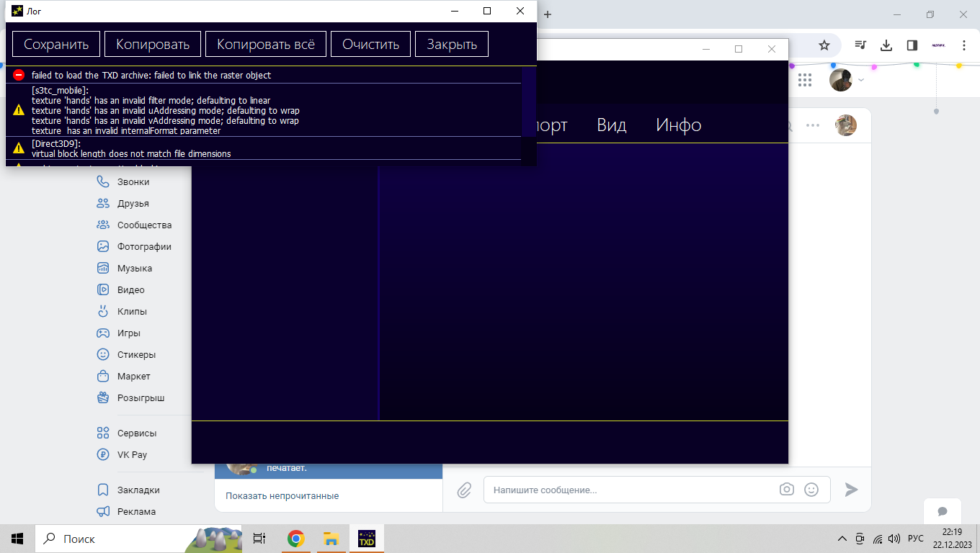Image resolution: width=980 pixels, height=553 pixels.
Task: Open Chrome media control icon
Action: [860, 45]
